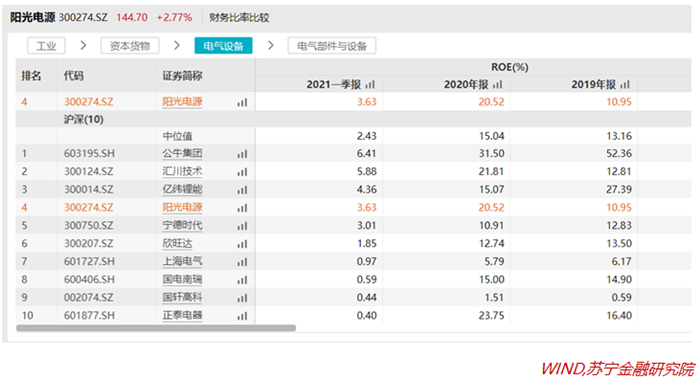This screenshot has height=379, width=700.
Task: Open the 国轩高科 security link
Action: click(182, 297)
